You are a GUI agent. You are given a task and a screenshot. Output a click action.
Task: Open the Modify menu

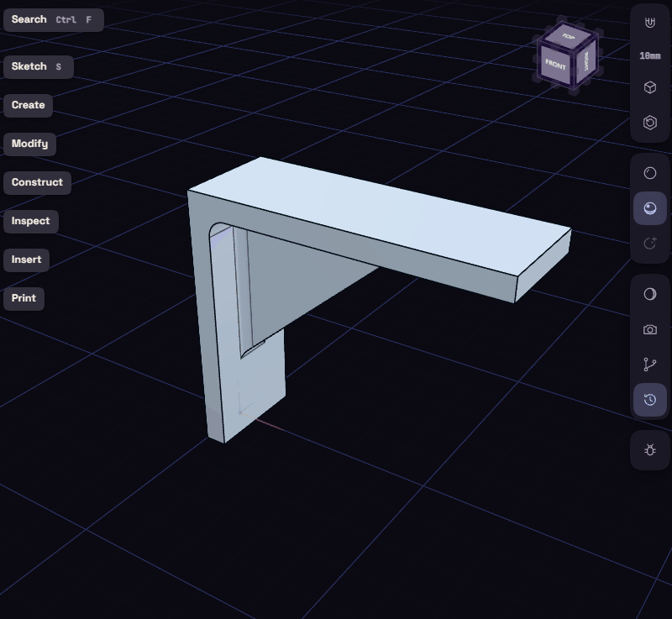[x=30, y=144]
